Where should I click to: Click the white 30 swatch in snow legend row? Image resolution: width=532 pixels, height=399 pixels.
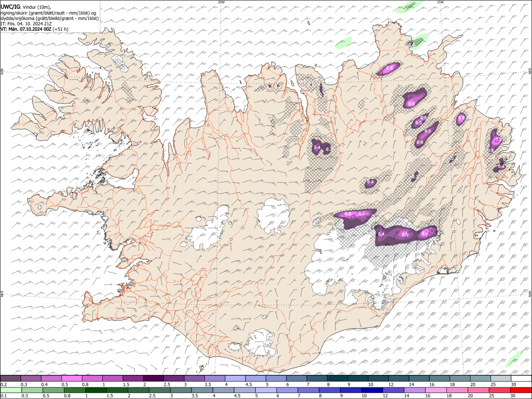pyautogui.click(x=521, y=378)
